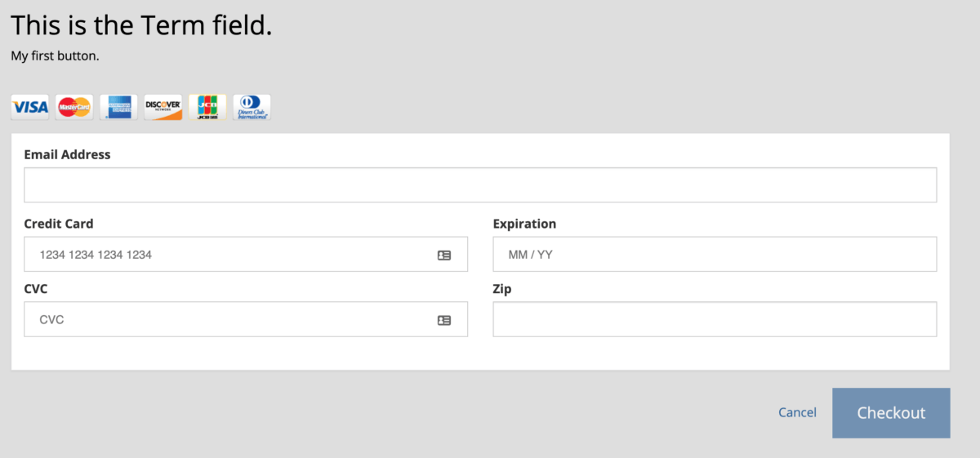Click the "Zip" field label
This screenshot has height=458, width=980.
point(502,289)
